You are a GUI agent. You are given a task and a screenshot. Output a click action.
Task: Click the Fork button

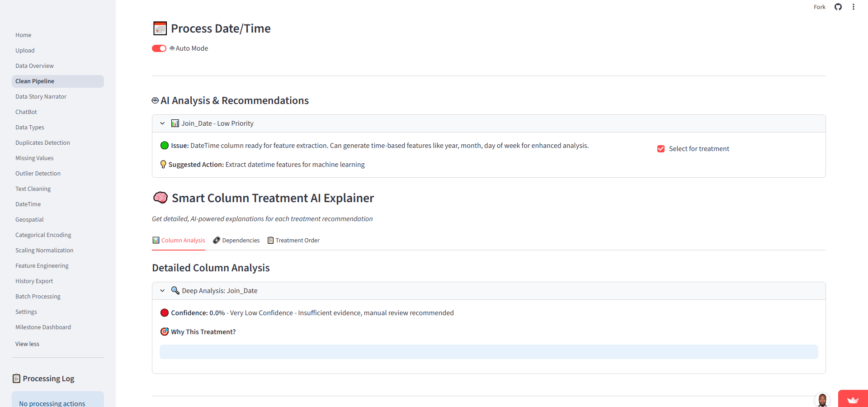pyautogui.click(x=819, y=7)
